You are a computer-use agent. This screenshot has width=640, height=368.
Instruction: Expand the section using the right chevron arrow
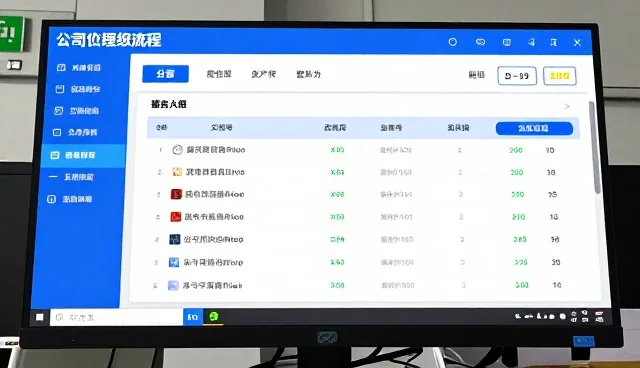click(x=567, y=106)
